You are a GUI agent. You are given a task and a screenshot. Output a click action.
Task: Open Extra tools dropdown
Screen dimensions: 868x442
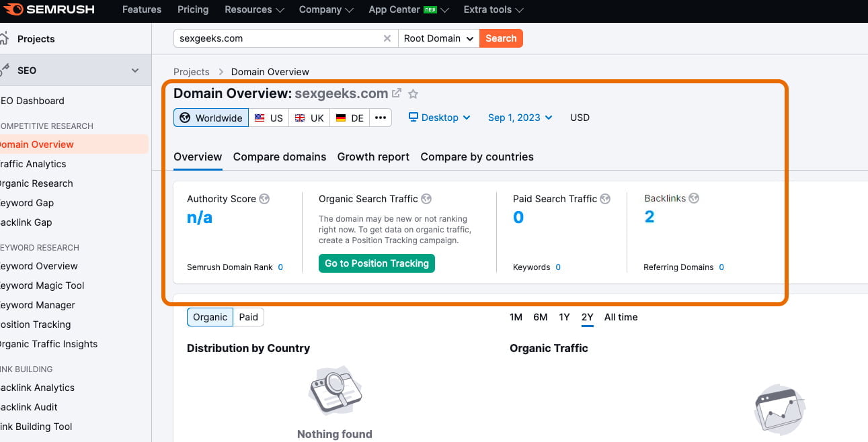(x=494, y=9)
